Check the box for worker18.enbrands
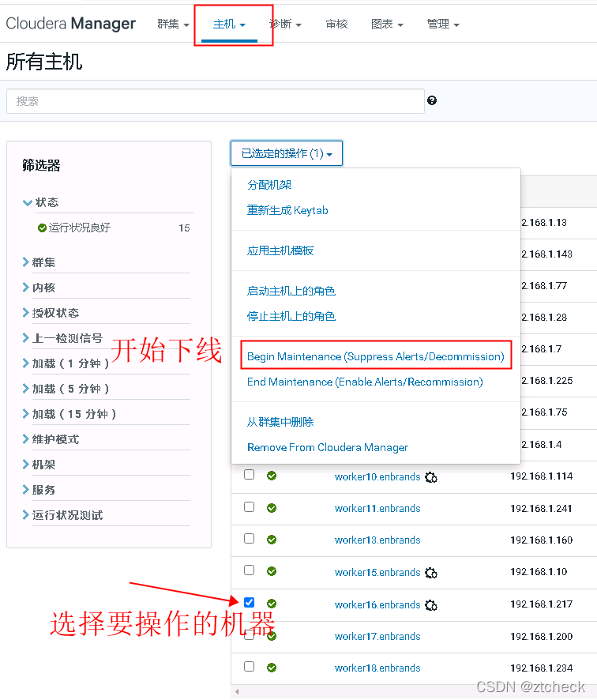Screen dimensions: 597x700 [x=249, y=667]
